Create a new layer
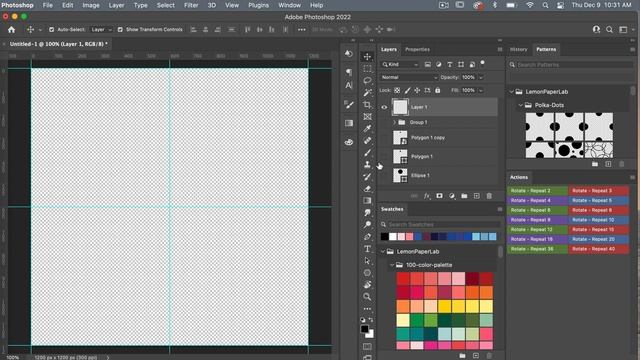 (476, 196)
